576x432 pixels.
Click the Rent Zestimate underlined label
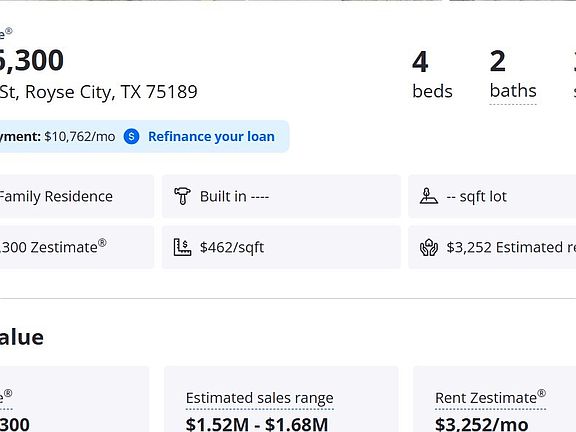(490, 397)
